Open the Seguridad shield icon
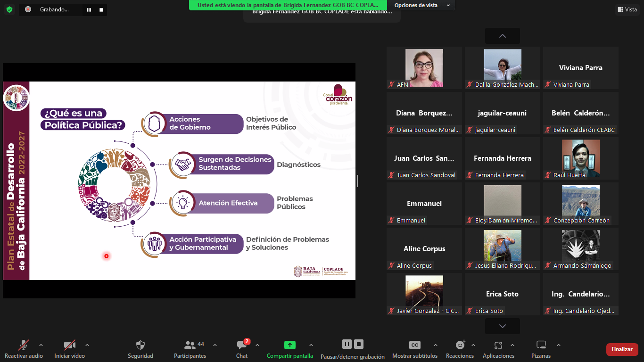The width and height of the screenshot is (644, 362). [140, 345]
